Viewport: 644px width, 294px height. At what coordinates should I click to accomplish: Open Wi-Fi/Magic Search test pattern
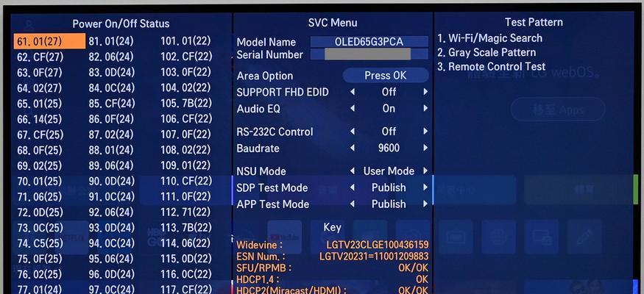[x=489, y=38]
